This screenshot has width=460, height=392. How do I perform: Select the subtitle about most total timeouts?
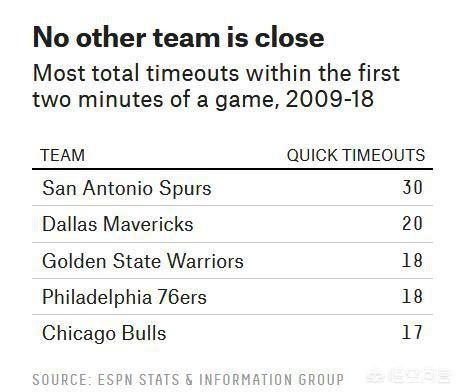click(x=216, y=86)
